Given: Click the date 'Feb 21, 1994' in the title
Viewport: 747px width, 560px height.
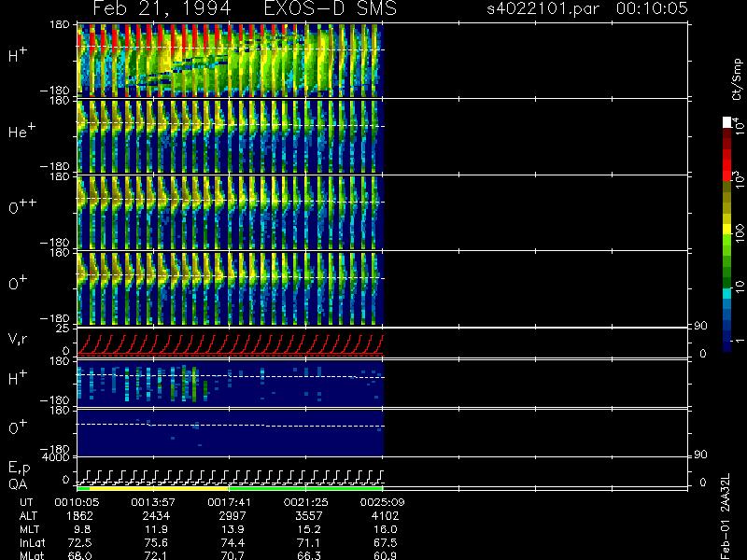Looking at the screenshot, I should pyautogui.click(x=162, y=8).
